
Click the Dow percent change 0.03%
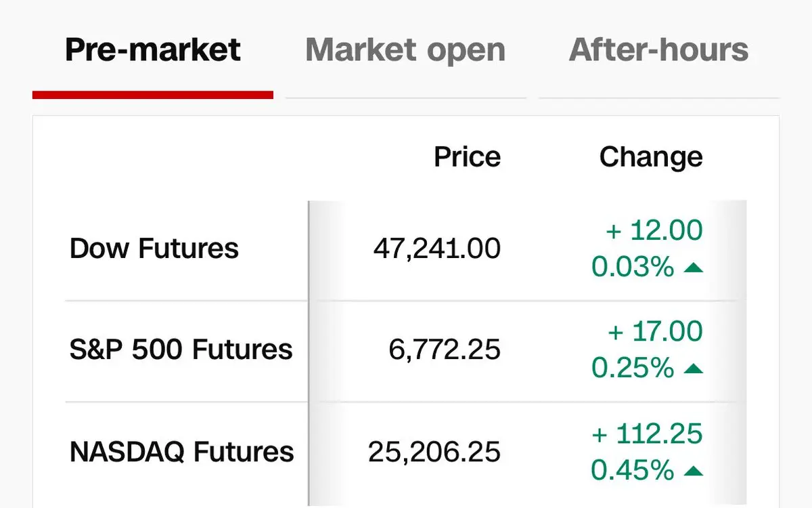pyautogui.click(x=633, y=268)
